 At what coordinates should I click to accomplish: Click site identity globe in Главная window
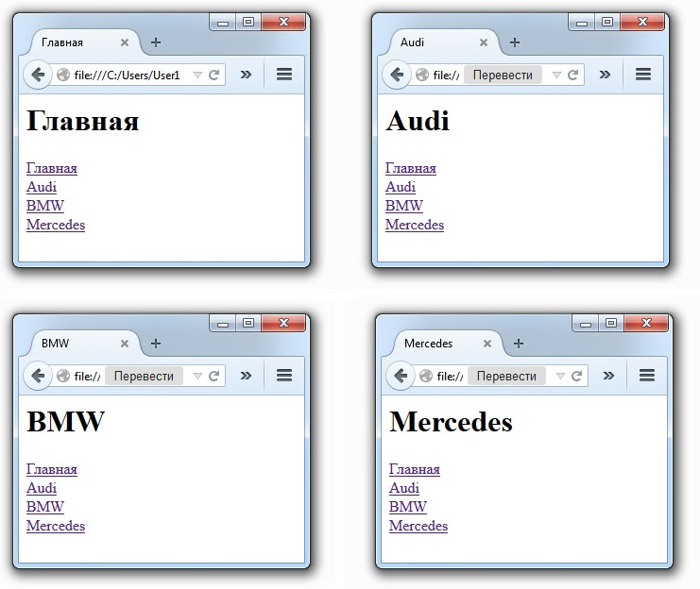tap(63, 75)
